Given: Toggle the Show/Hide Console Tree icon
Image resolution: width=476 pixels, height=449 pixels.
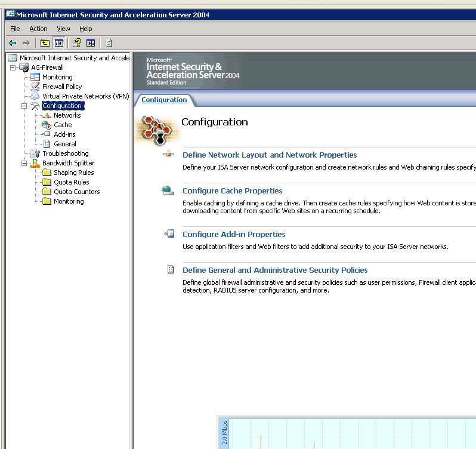Looking at the screenshot, I should 58,43.
